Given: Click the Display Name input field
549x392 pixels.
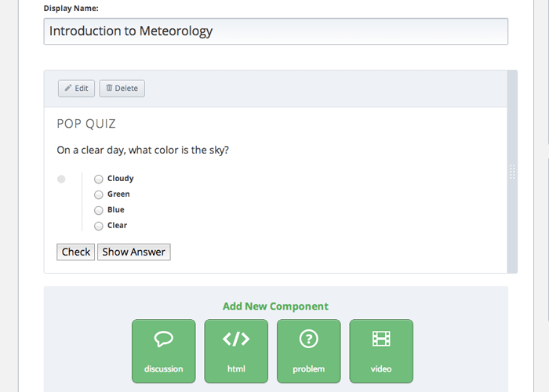Looking at the screenshot, I should click(275, 31).
